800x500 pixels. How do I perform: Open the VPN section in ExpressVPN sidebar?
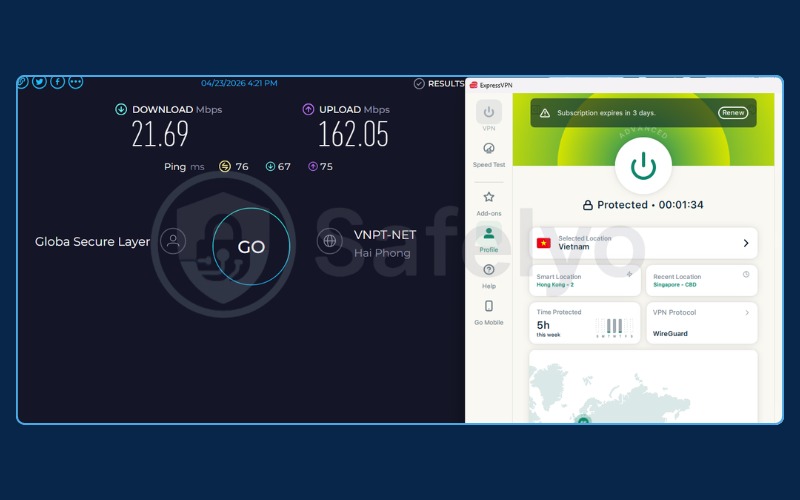[489, 116]
